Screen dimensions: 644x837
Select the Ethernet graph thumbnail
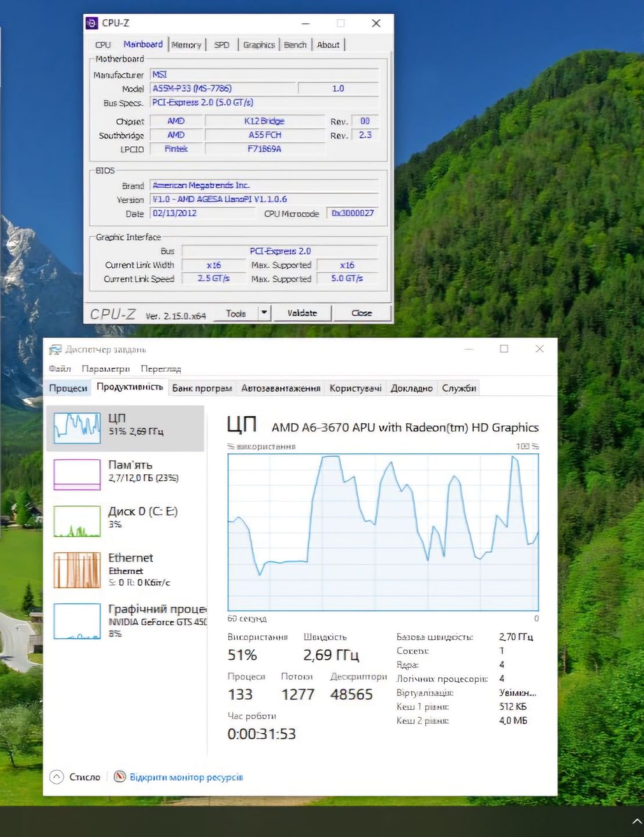(77, 570)
